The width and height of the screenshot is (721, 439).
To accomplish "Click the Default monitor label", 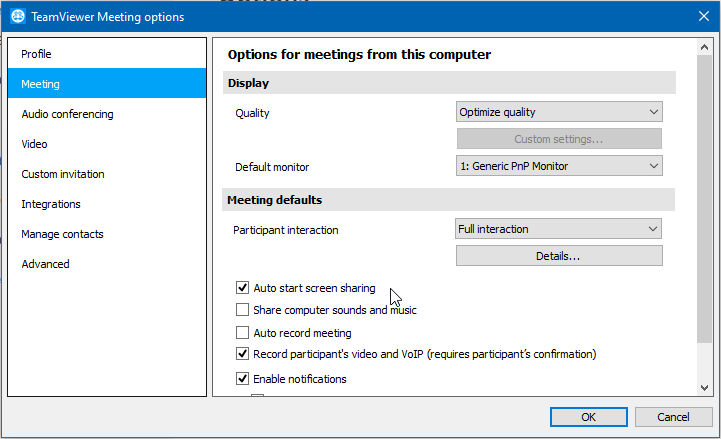I will point(272,167).
